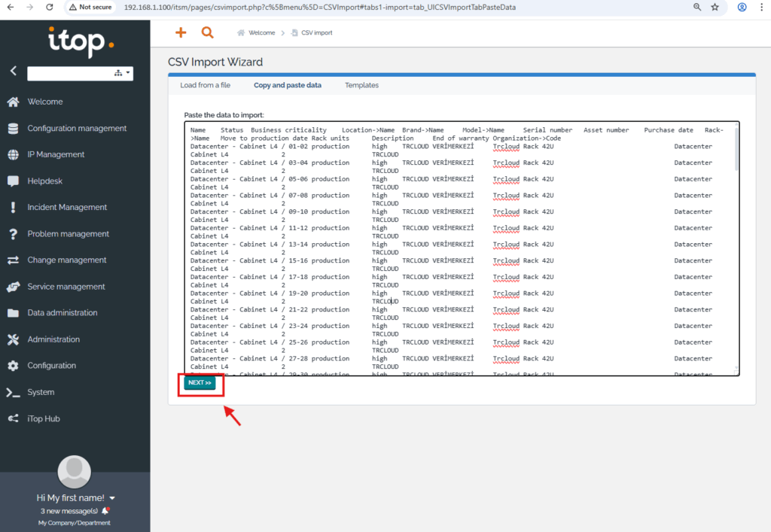Click the IP Management globe icon
This screenshot has width=771, height=532.
coord(13,155)
